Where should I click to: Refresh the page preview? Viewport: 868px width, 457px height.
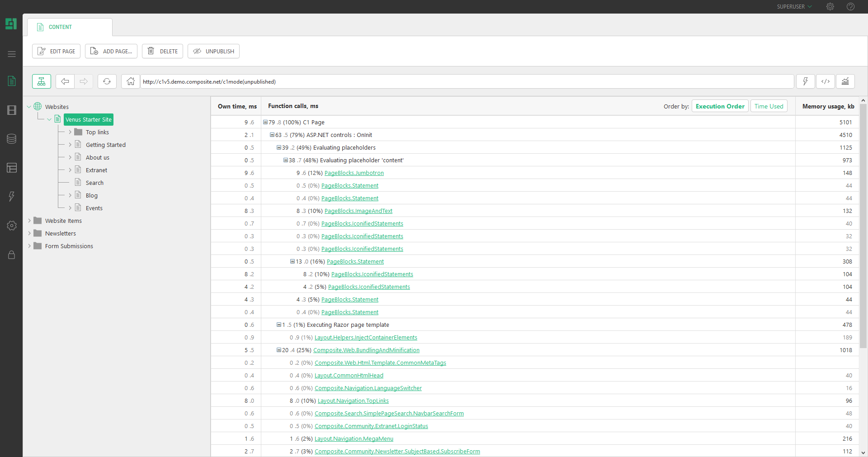(107, 81)
